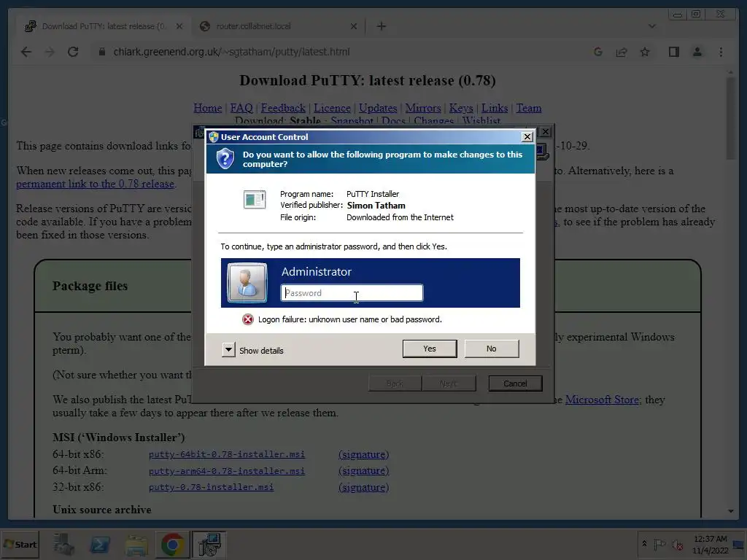Download putty-64bit-0.78-installer.msi

tap(227, 454)
